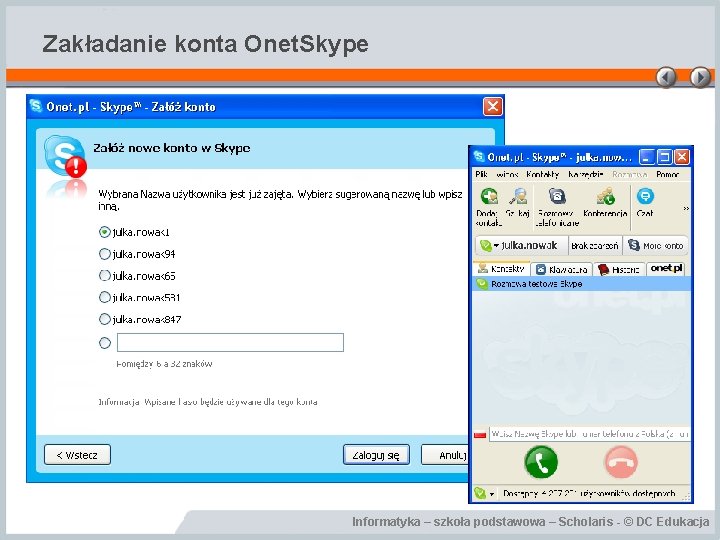Viewport: 720px width, 540px height.
Task: Click green call phone button
Action: 541,462
